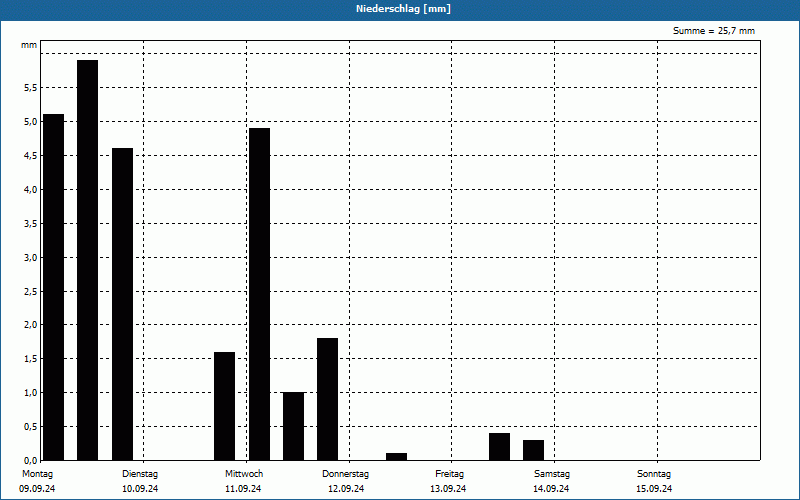The width and height of the screenshot is (800, 500).
Task: Click the 'Samstag' day label
Action: pos(552,474)
